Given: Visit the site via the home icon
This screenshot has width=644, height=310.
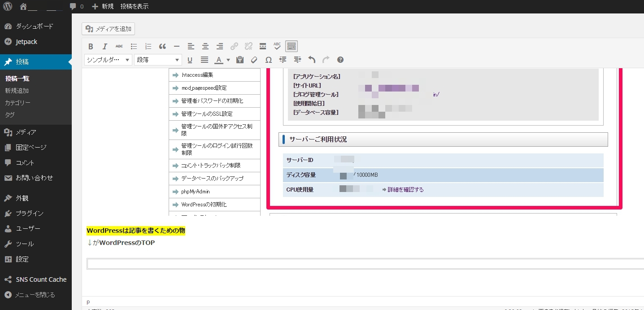Looking at the screenshot, I should pyautogui.click(x=24, y=7).
